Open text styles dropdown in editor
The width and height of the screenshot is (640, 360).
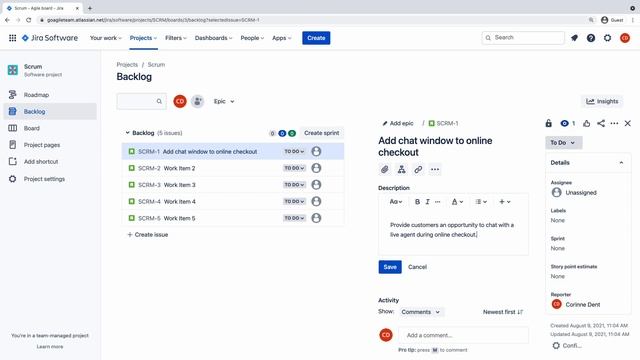396,202
